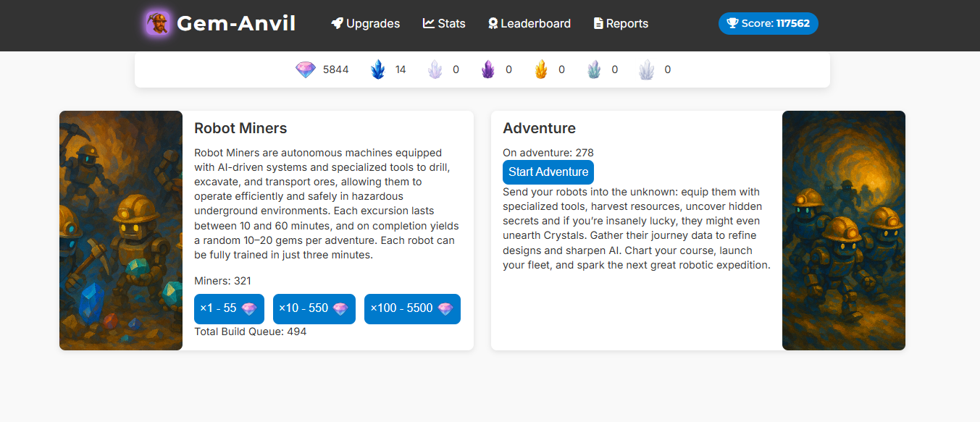Click the Robot Miners artwork image
Viewport: 980px width, 422px height.
[121, 230]
